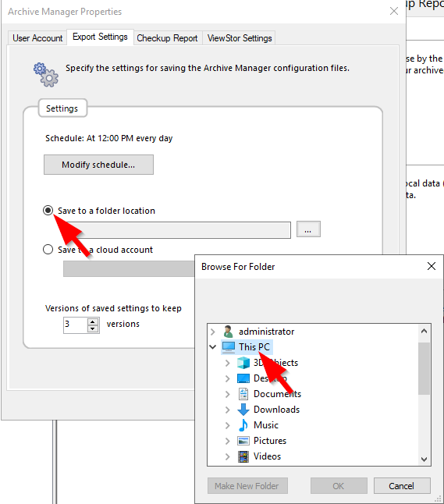Image resolution: width=444 pixels, height=504 pixels.
Task: Click the 3D Objects cube icon
Action: point(243,363)
